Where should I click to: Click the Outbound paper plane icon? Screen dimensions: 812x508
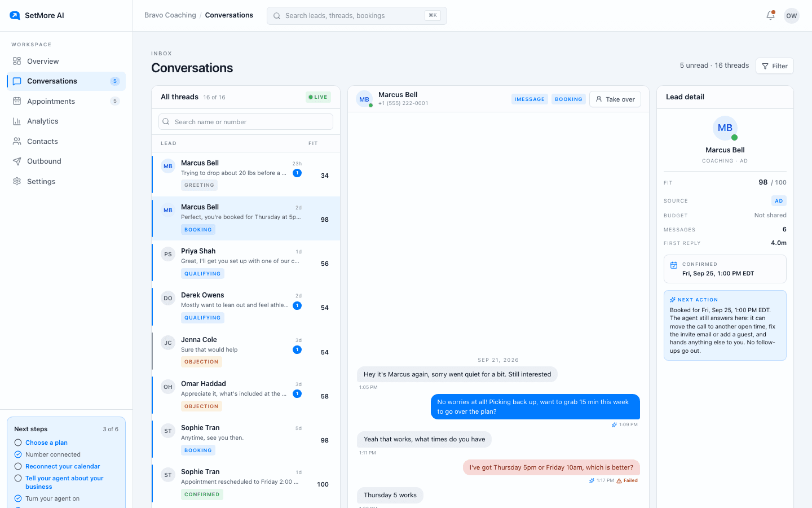(x=17, y=161)
